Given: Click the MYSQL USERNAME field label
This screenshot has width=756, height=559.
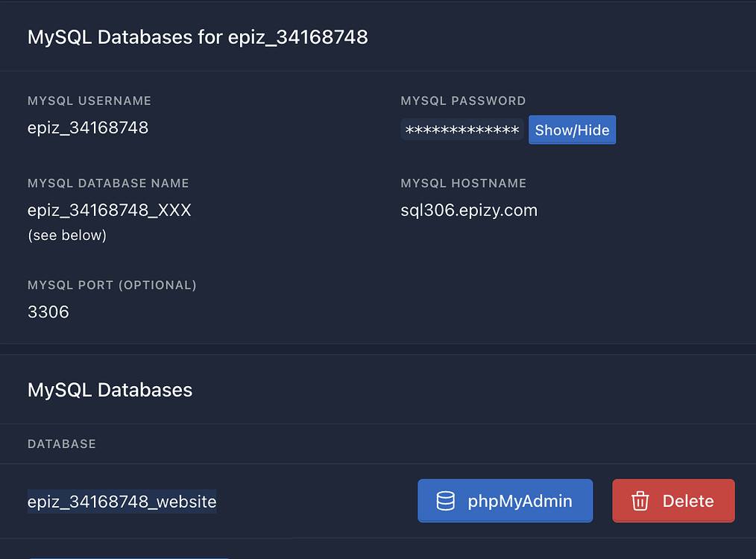Looking at the screenshot, I should tap(89, 101).
